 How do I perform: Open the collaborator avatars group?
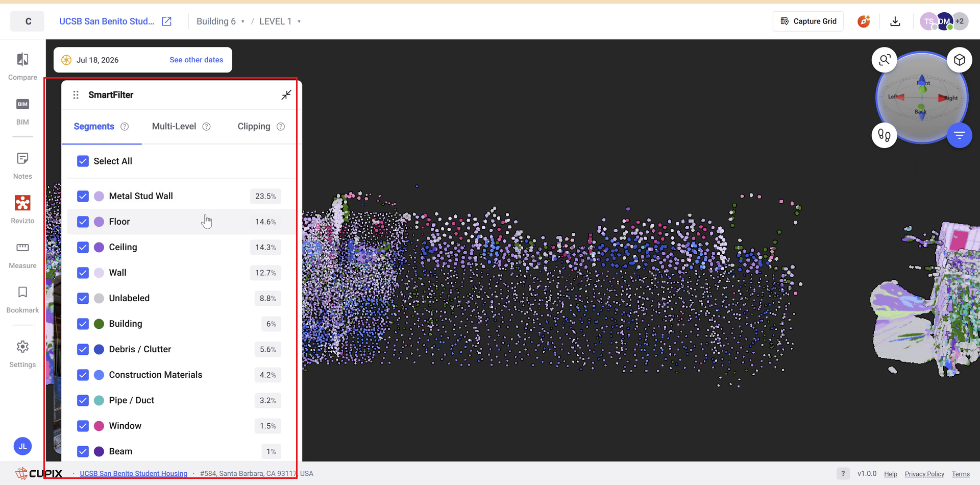pos(944,21)
